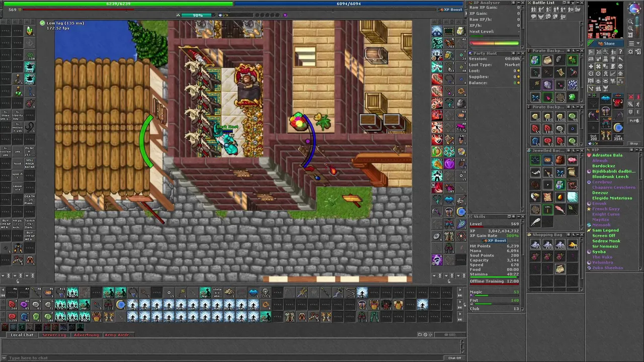644x362 pixels.
Task: Toggle the red standing figure combat button
Action: pos(638,97)
